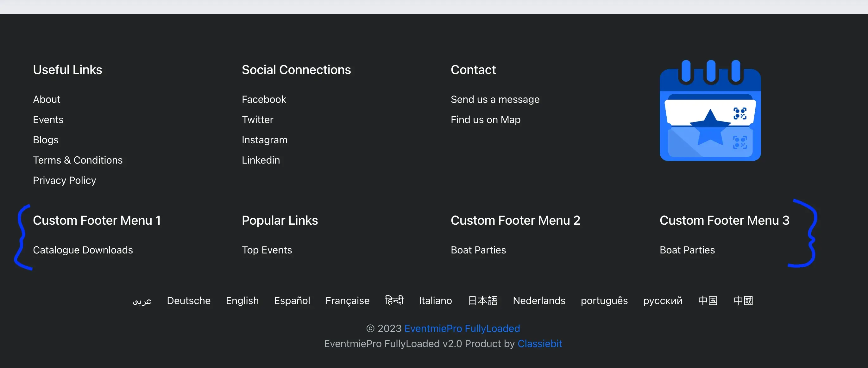
Task: Visit Top Events under Popular Links
Action: (267, 250)
